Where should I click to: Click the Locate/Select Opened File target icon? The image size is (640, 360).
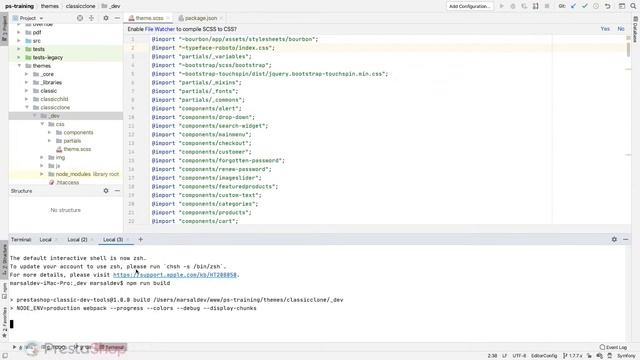(80, 18)
